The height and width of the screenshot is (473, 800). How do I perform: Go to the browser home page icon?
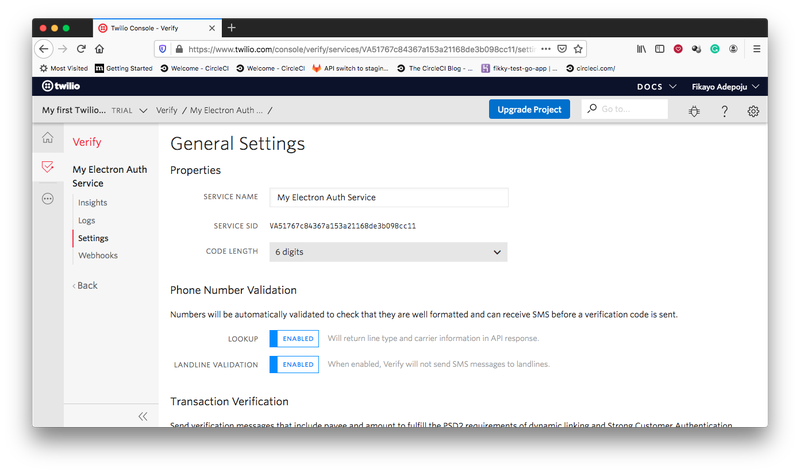pos(99,49)
